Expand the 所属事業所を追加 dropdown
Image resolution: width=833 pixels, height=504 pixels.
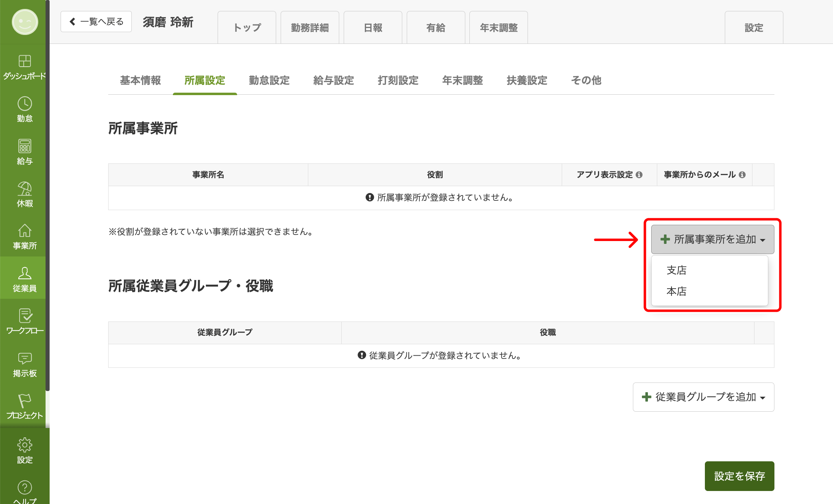coord(712,239)
